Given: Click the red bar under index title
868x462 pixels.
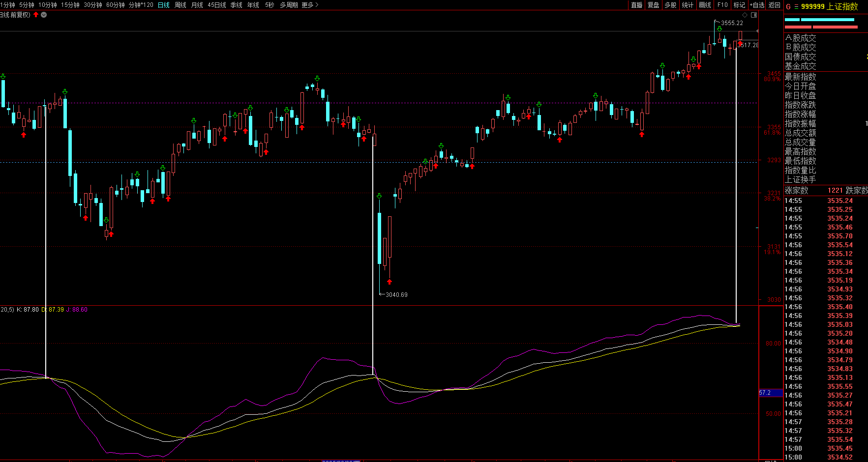Looking at the screenshot, I should [x=821, y=27].
